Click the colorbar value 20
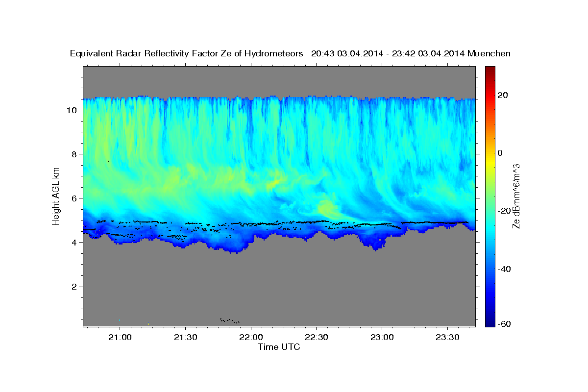The width and height of the screenshot is (588, 392). pos(503,95)
